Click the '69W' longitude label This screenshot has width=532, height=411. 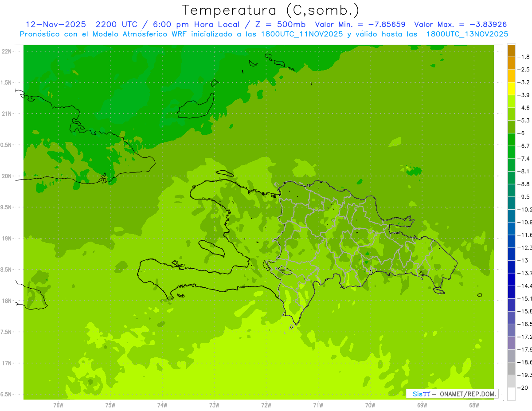[x=422, y=405]
